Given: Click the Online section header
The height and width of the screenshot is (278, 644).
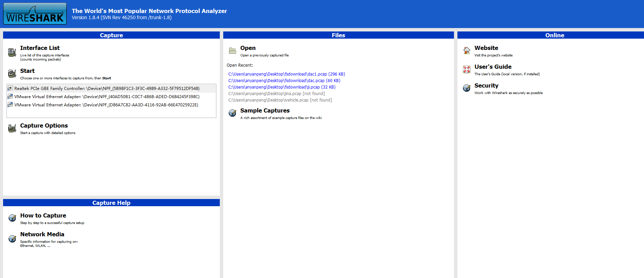Looking at the screenshot, I should tap(551, 35).
